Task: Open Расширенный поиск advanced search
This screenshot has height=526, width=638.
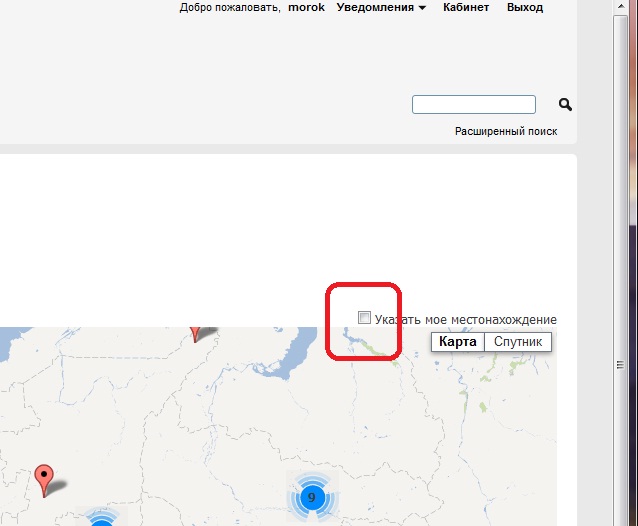Action: [x=506, y=131]
